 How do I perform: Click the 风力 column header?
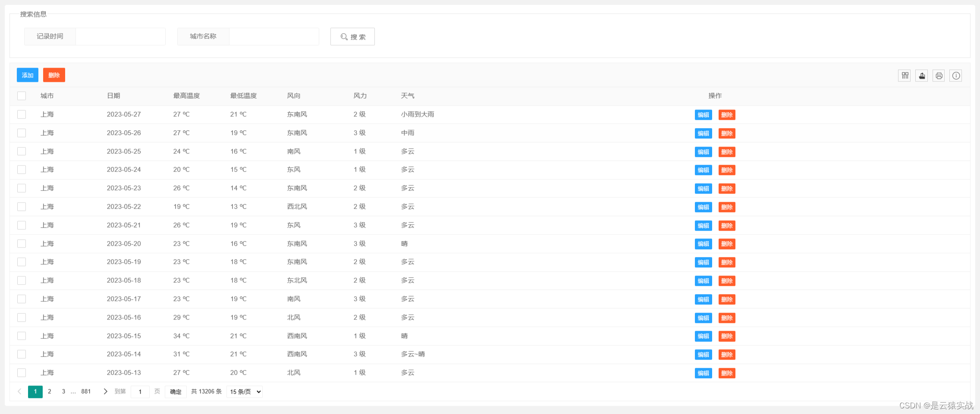click(360, 96)
